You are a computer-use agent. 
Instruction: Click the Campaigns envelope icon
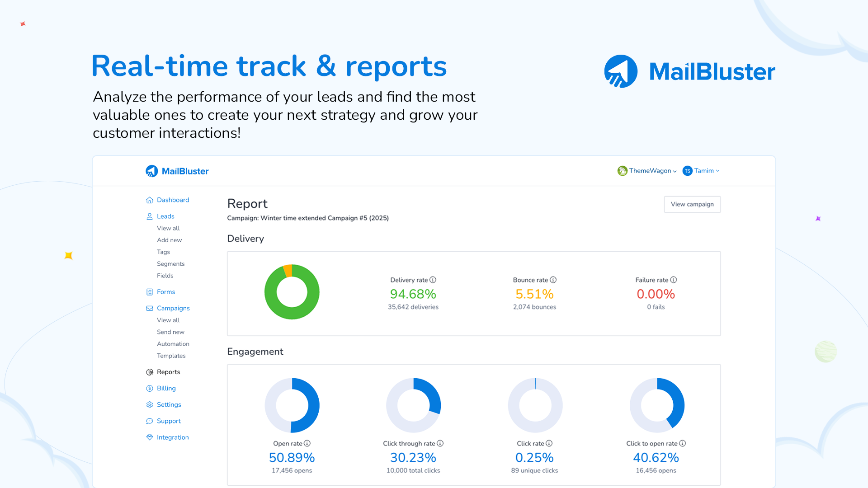click(x=150, y=308)
